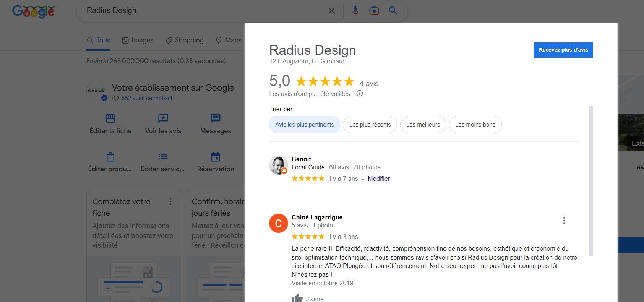The height and width of the screenshot is (302, 644).
Task: Select the Tous search tab
Action: (99, 41)
